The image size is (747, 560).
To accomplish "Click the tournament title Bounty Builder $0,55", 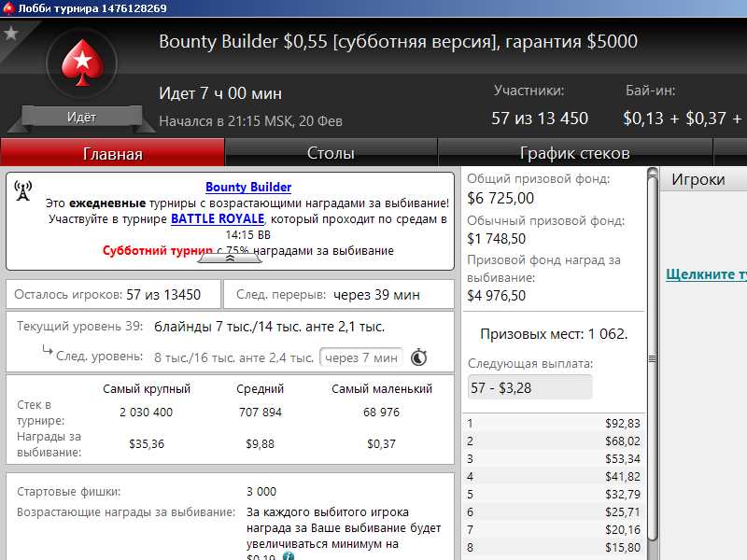I will click(398, 41).
